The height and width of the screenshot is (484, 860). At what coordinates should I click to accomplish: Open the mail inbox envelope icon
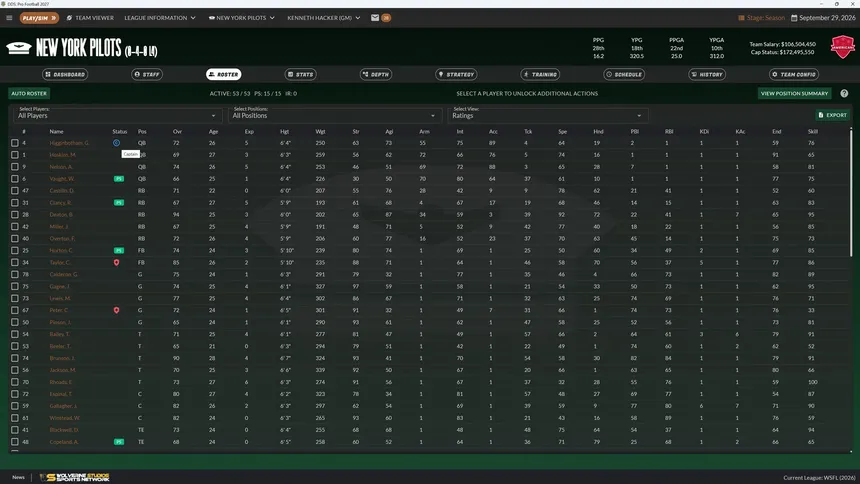coord(375,18)
